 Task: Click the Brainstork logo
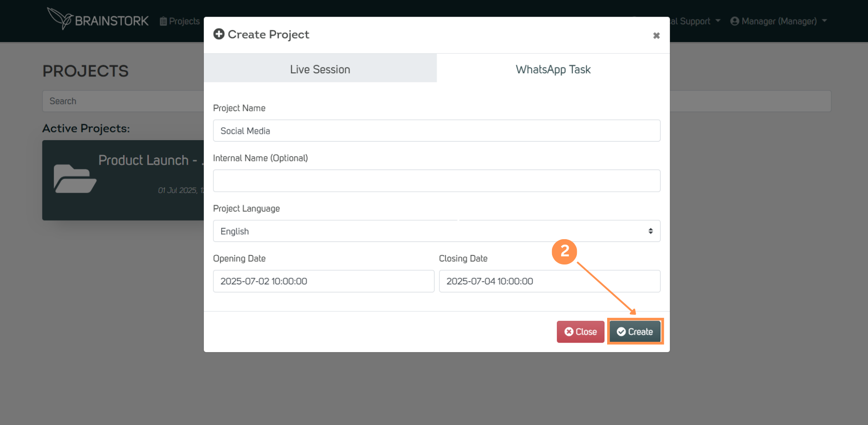(x=98, y=19)
